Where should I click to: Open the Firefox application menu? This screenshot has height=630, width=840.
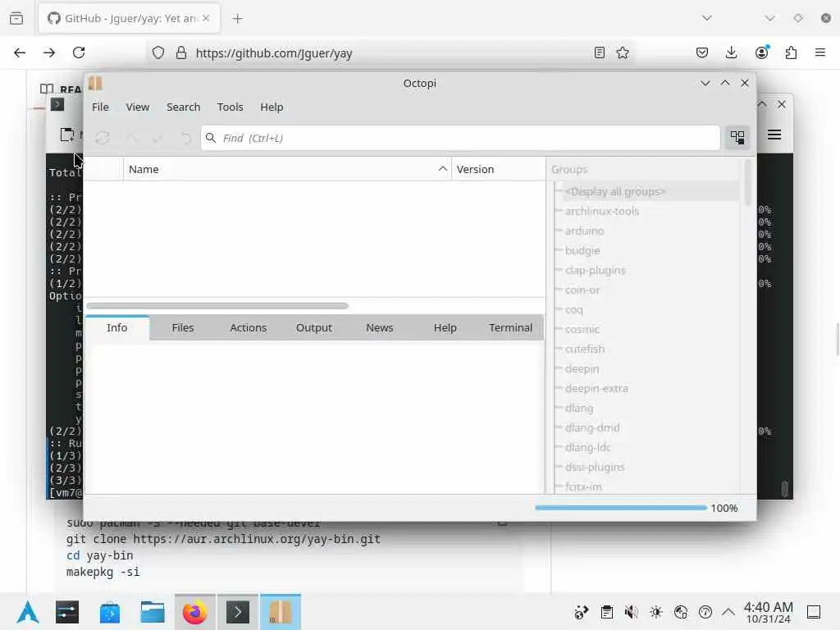click(820, 52)
